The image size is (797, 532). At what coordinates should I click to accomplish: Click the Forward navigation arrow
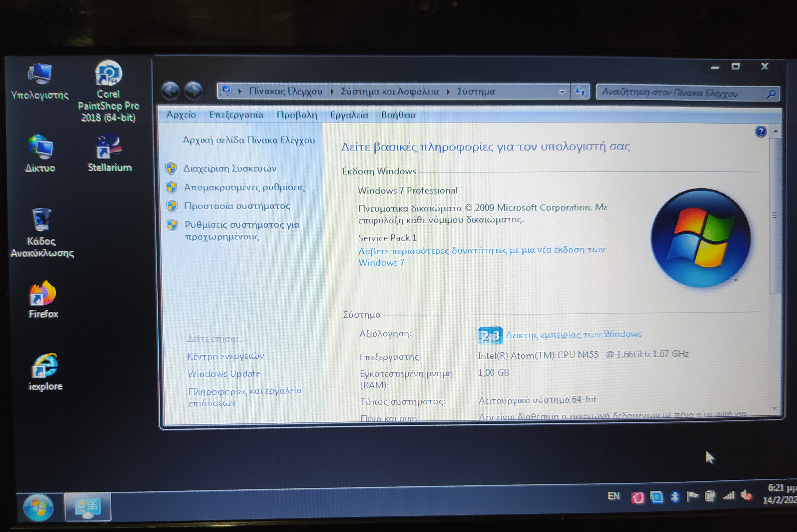click(x=194, y=91)
